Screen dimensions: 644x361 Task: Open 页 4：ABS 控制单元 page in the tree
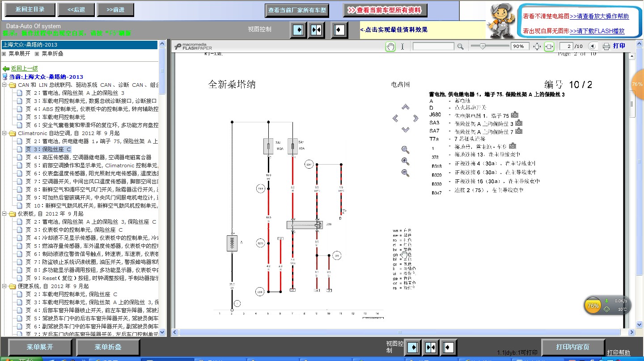point(92,109)
